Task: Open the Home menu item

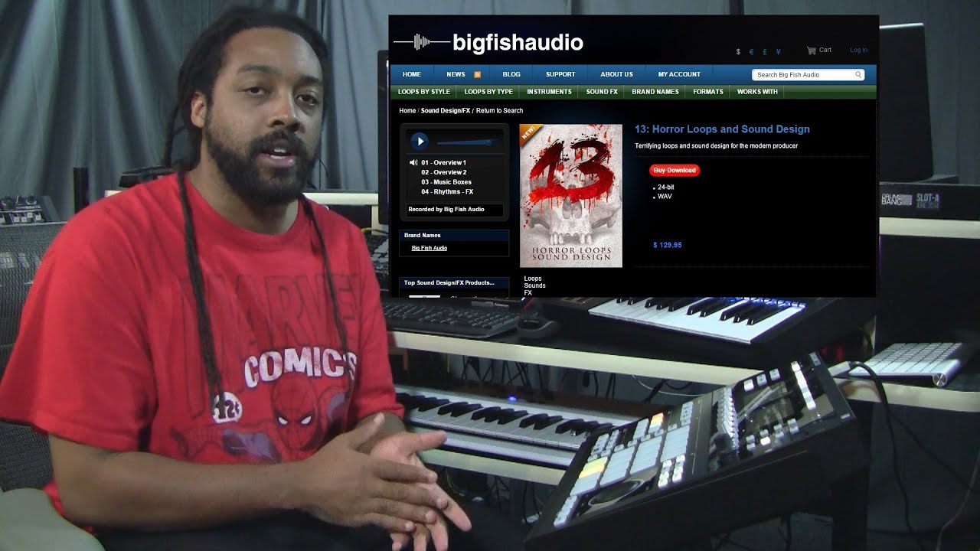Action: (x=412, y=74)
